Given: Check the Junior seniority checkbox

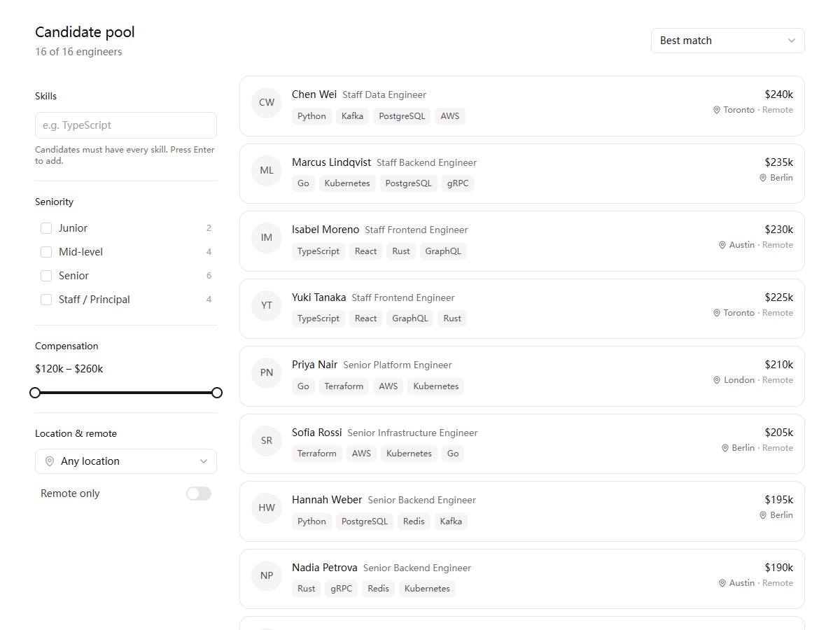Looking at the screenshot, I should [46, 228].
